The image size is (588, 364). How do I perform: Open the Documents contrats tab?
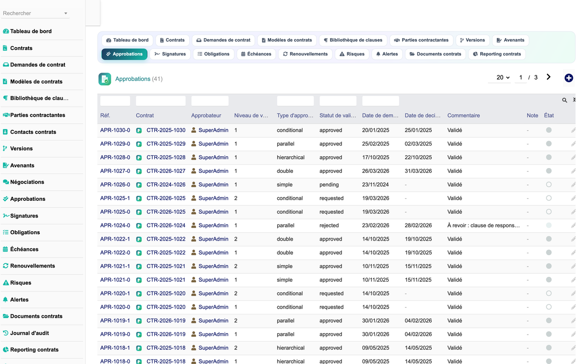click(x=435, y=54)
